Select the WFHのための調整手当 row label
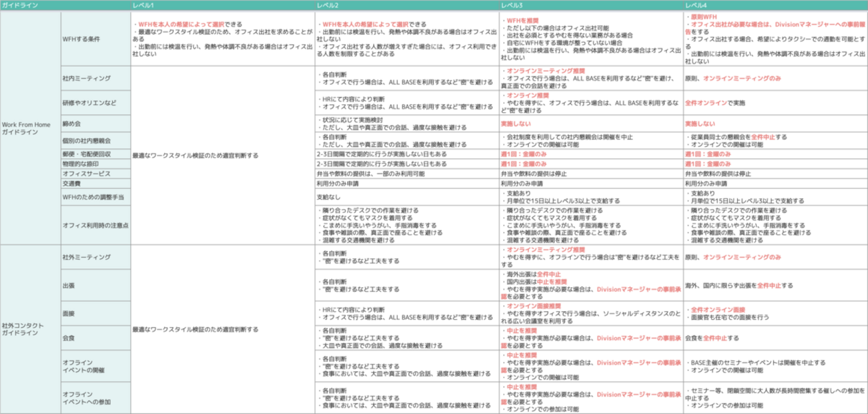Image resolution: width=868 pixels, height=414 pixels. pyautogui.click(x=95, y=197)
